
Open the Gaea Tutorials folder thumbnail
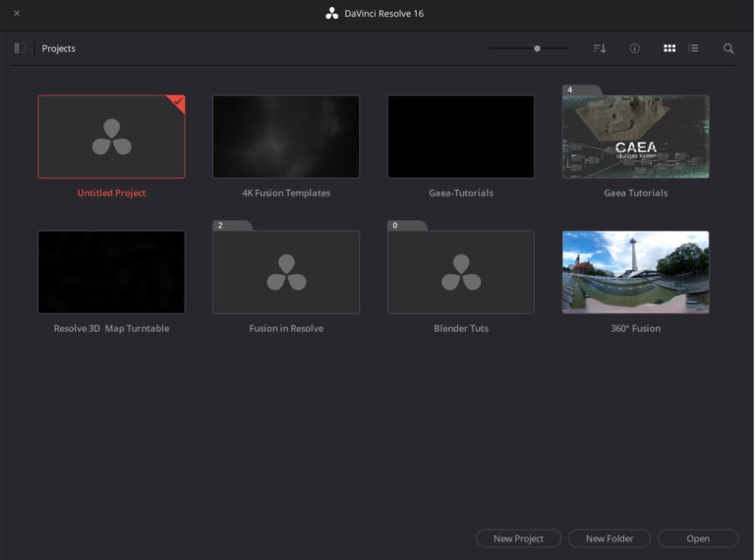[636, 137]
